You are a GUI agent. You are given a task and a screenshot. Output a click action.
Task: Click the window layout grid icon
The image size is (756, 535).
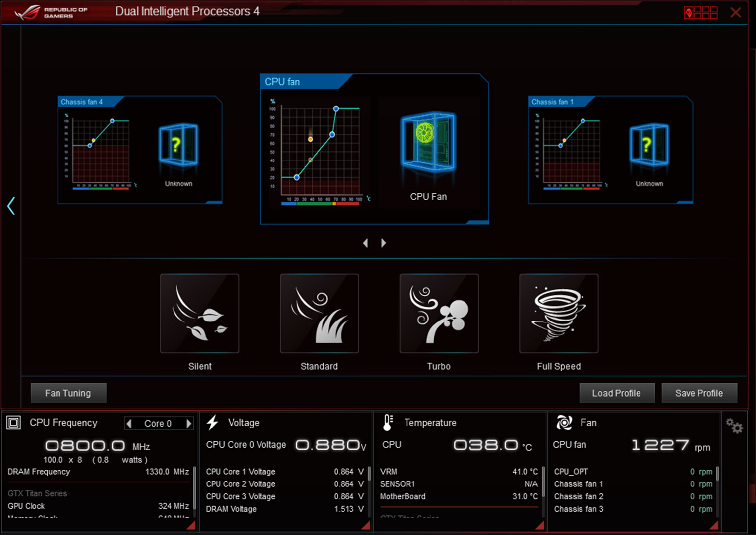(700, 13)
